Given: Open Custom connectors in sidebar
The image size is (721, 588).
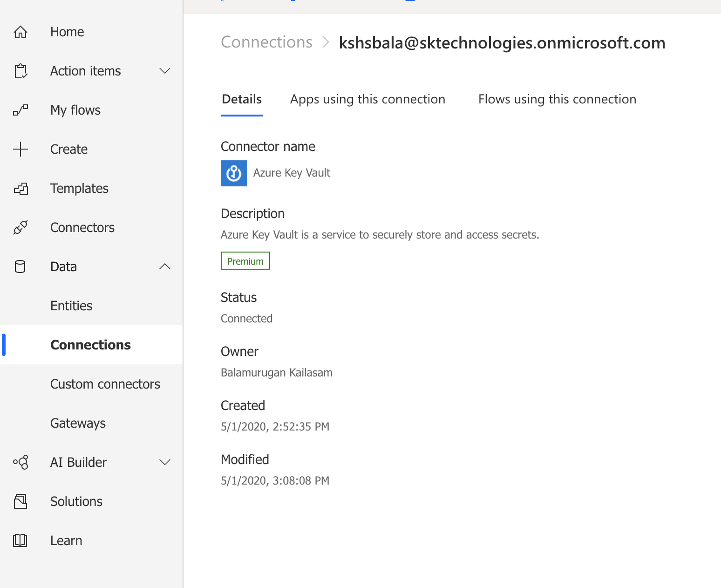Looking at the screenshot, I should [x=105, y=384].
